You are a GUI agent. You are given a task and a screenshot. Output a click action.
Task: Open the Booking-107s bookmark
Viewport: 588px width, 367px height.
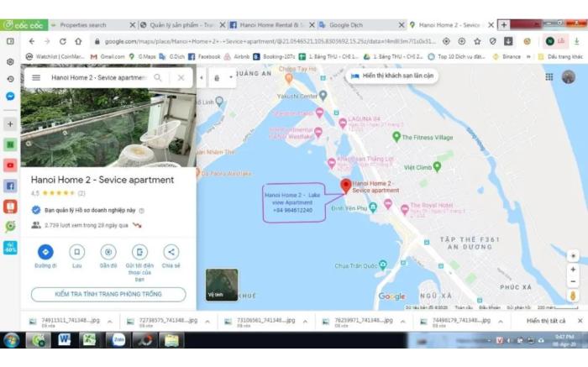(274, 56)
